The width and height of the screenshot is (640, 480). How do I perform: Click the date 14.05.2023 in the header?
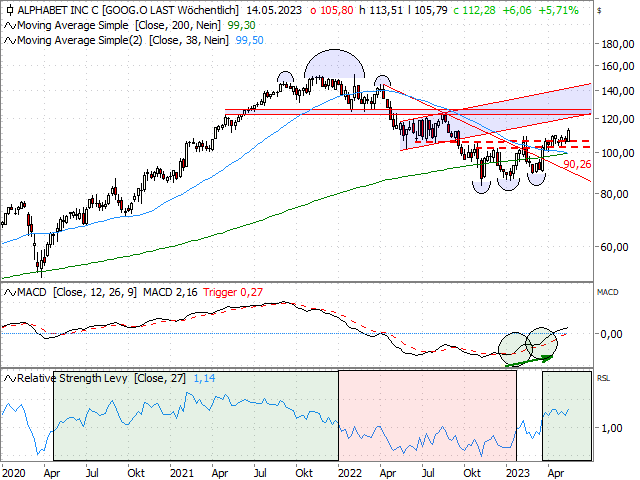click(273, 10)
